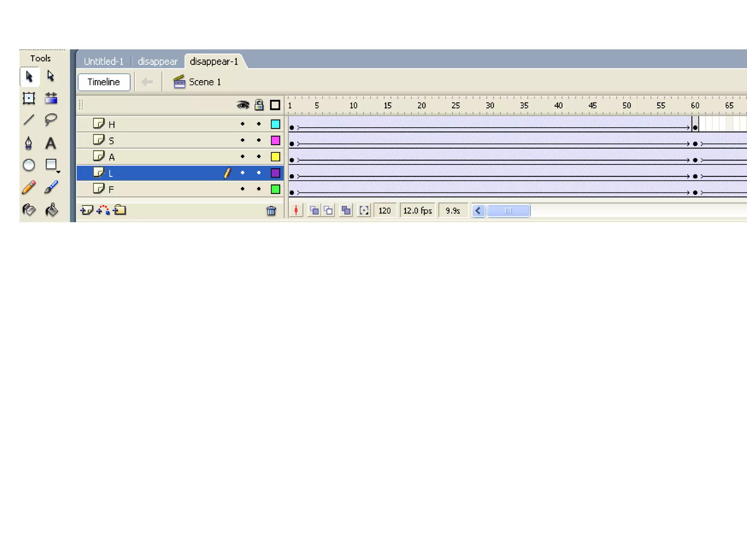Click the Delete Layer trash icon
747x560 pixels.
pyautogui.click(x=271, y=211)
